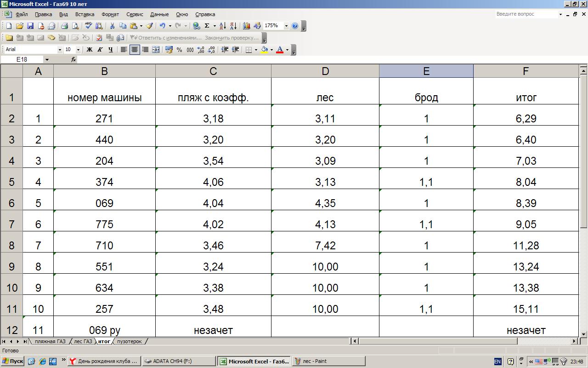The height and width of the screenshot is (368, 588).
Task: Select cell with value 271 in column B
Action: click(104, 119)
